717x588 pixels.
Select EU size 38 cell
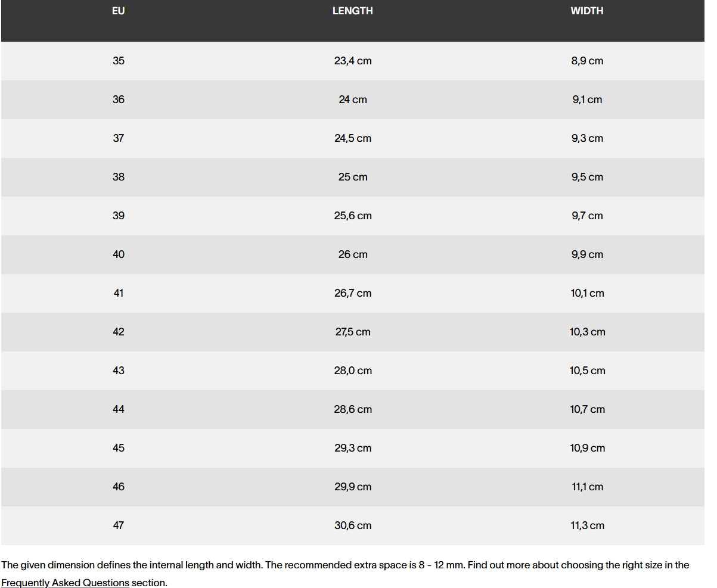(119, 177)
